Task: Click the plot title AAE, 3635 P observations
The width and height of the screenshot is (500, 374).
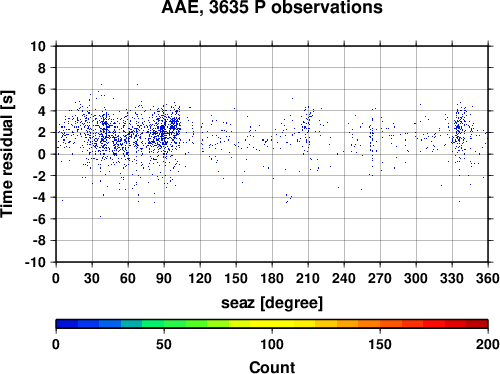Action: click(272, 7)
